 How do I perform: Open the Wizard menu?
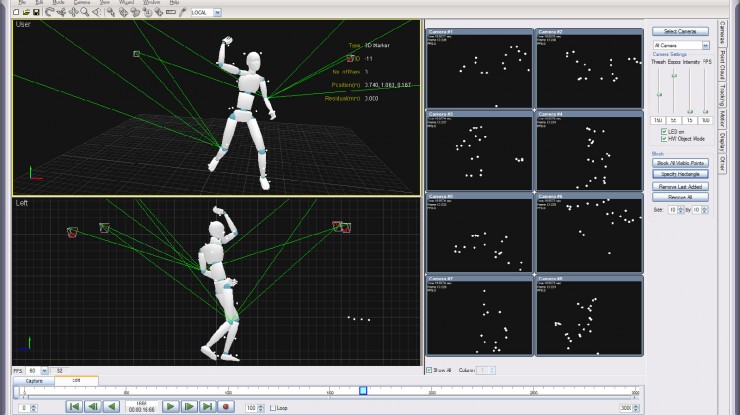[126, 2]
